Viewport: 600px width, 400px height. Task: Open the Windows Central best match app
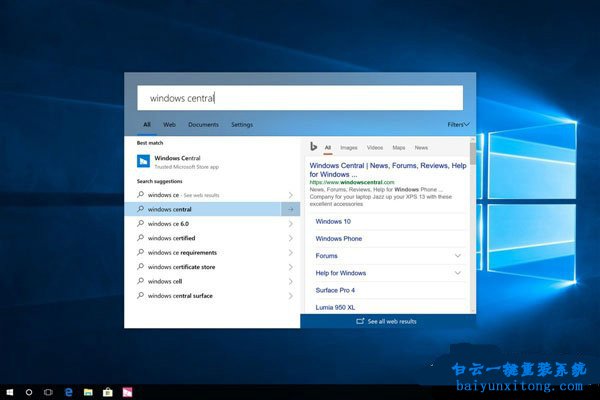coord(212,162)
